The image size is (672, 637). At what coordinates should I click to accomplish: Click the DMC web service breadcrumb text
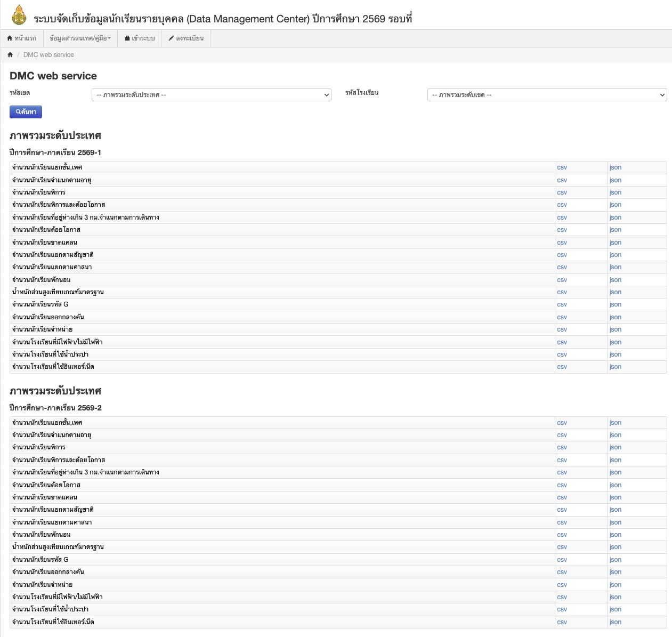tap(48, 55)
